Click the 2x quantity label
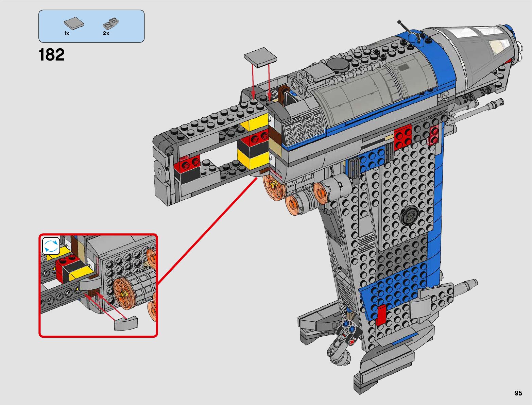The width and height of the screenshot is (532, 405). tap(106, 33)
